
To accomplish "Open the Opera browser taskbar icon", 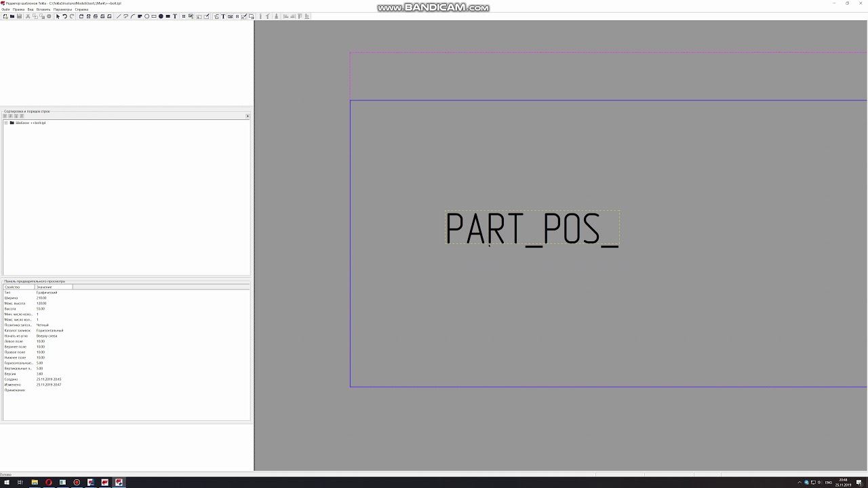I will 49,483.
